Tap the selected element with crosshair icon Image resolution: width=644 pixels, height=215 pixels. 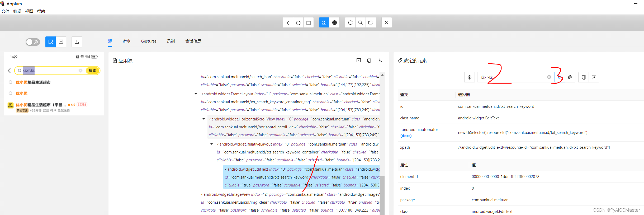click(x=470, y=77)
